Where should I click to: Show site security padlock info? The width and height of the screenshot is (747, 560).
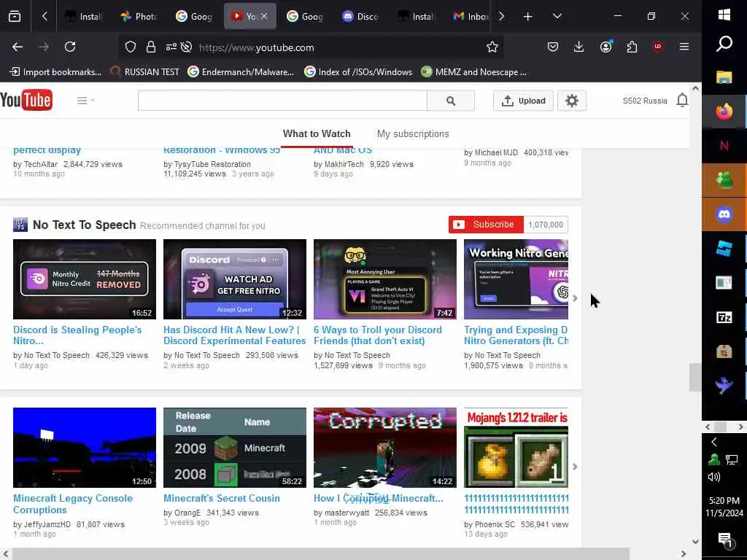tap(151, 47)
